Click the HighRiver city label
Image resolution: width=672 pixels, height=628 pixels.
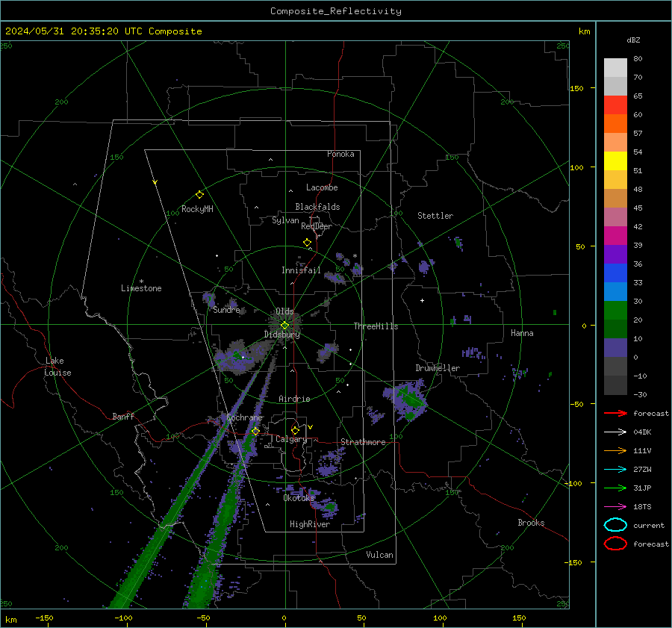310,524
